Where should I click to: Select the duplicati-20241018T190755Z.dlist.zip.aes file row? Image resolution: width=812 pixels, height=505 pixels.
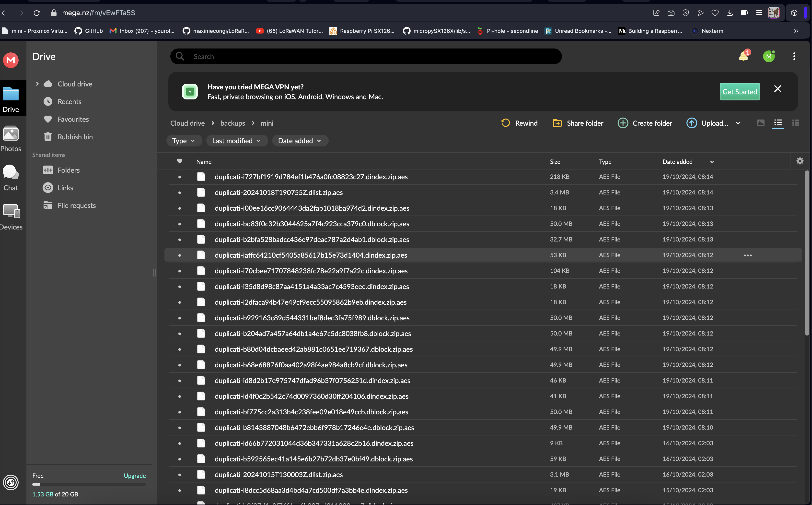[x=279, y=192]
